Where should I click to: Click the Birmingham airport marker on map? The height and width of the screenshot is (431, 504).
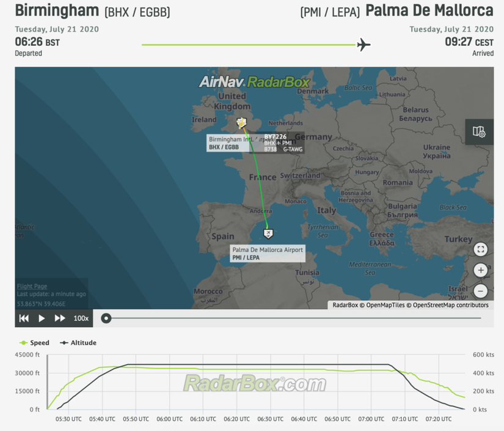(241, 122)
